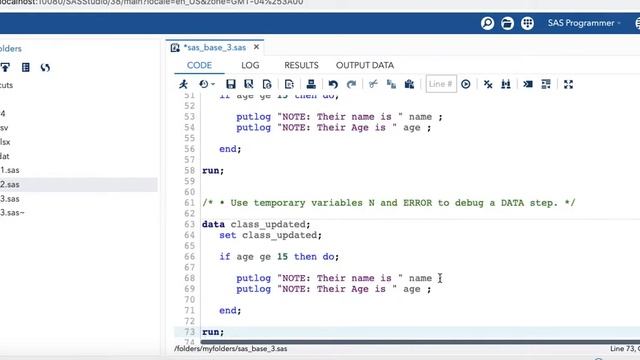The height and width of the screenshot is (360, 640).
Task: Click line number 73 in the gutter
Action: click(x=189, y=332)
